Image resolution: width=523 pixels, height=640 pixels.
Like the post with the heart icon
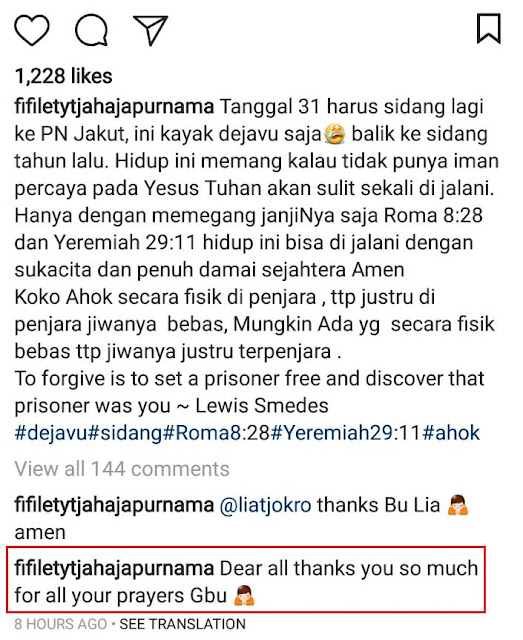click(32, 30)
